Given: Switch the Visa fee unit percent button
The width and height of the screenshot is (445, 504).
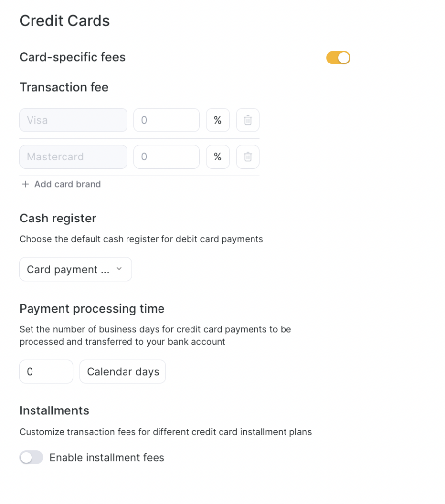Looking at the screenshot, I should (x=218, y=120).
